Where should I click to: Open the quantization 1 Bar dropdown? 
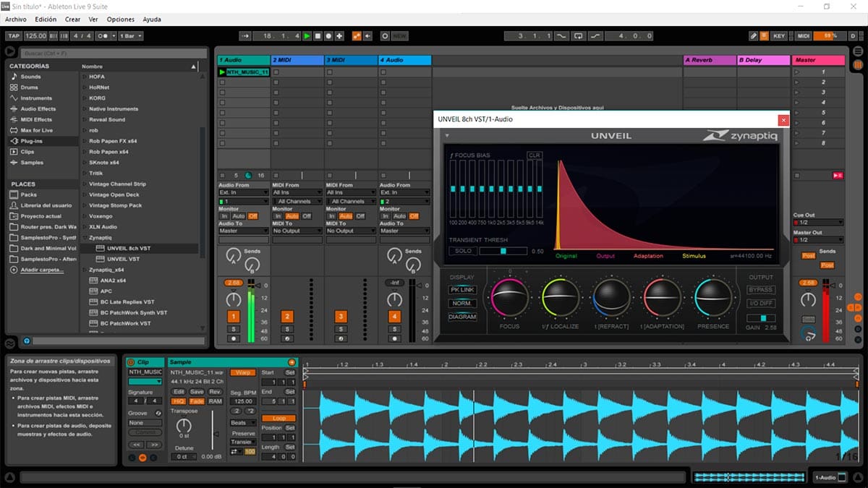click(130, 35)
